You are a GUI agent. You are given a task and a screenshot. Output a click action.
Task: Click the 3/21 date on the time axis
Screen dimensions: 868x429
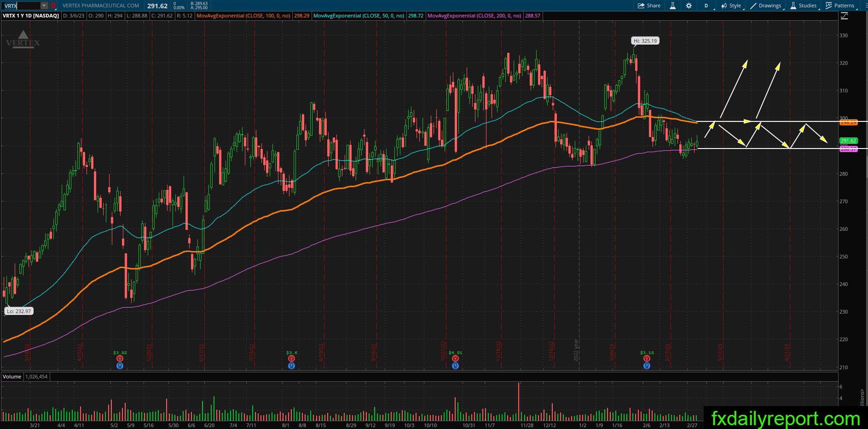point(35,425)
